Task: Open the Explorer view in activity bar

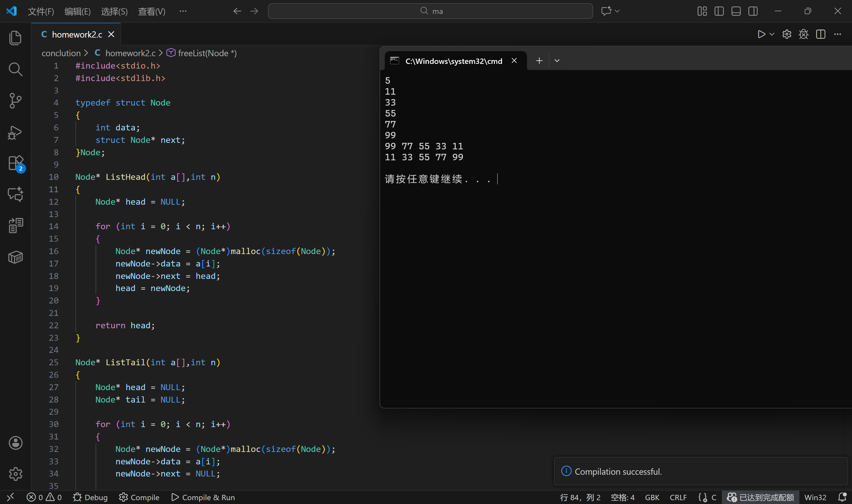Action: coord(15,38)
